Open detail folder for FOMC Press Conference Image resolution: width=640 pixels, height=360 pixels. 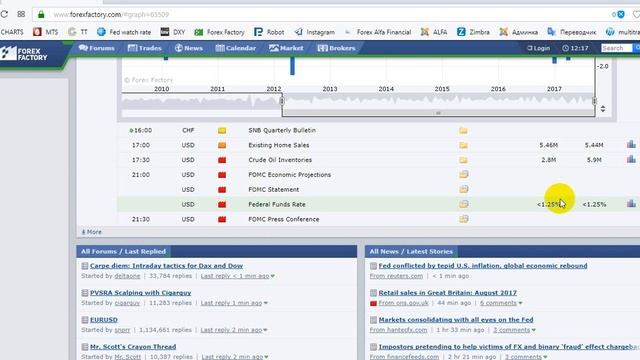(x=463, y=219)
